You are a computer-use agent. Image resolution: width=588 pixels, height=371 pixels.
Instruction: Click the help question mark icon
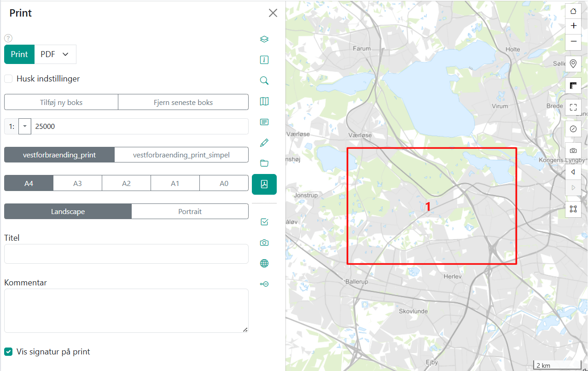pos(8,39)
